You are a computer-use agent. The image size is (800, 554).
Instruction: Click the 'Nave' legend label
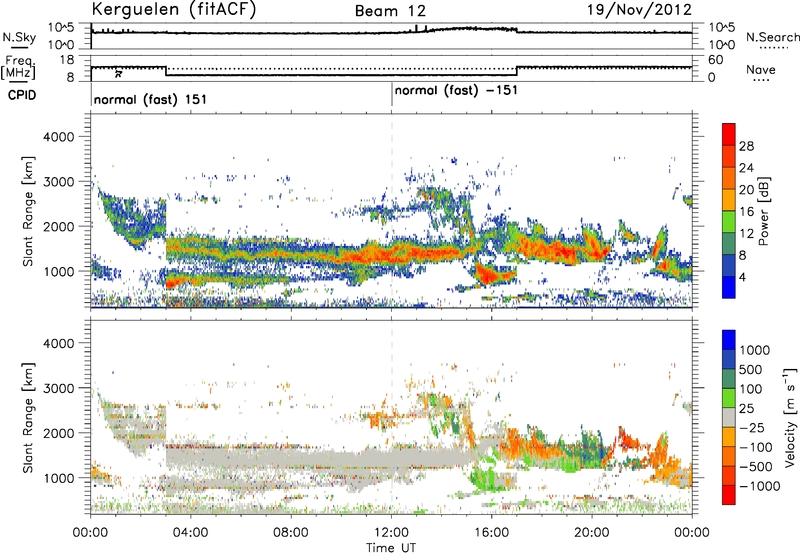tap(761, 70)
